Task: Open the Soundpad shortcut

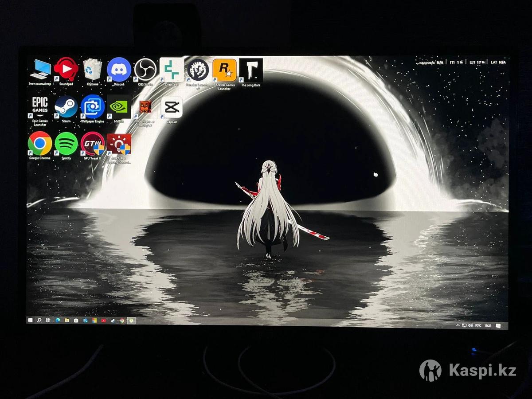Action: click(66, 70)
